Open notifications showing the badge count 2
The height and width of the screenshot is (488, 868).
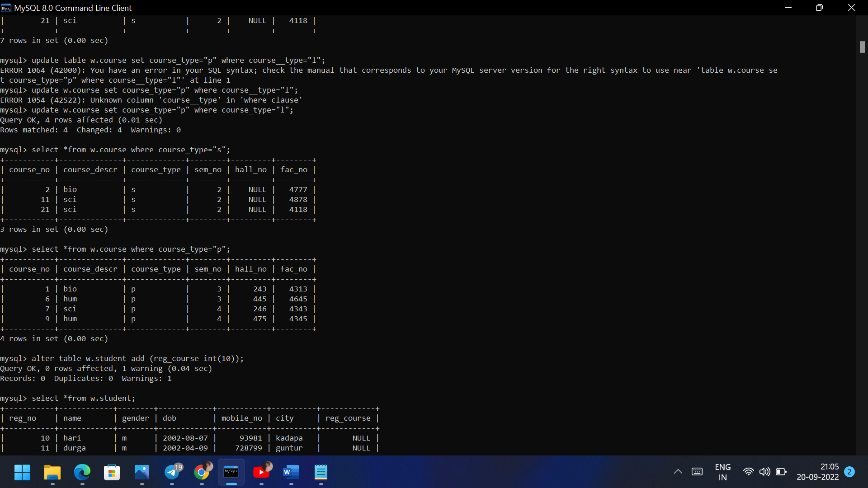(x=849, y=472)
